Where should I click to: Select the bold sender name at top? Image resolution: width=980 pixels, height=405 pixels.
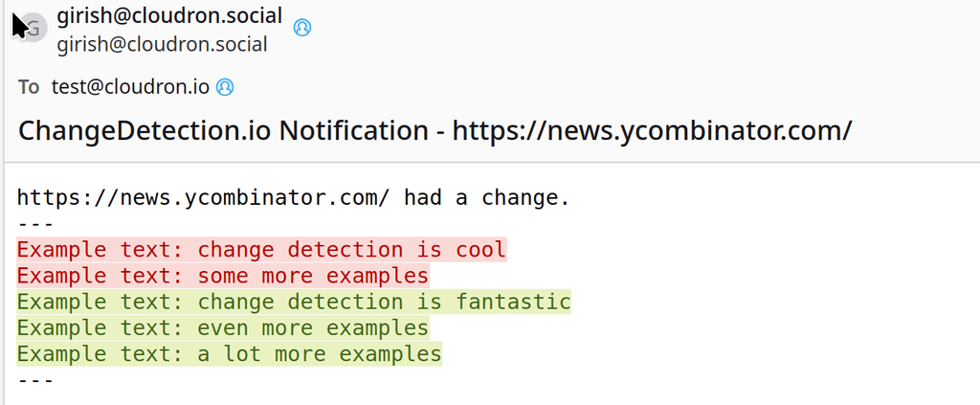pyautogui.click(x=169, y=15)
